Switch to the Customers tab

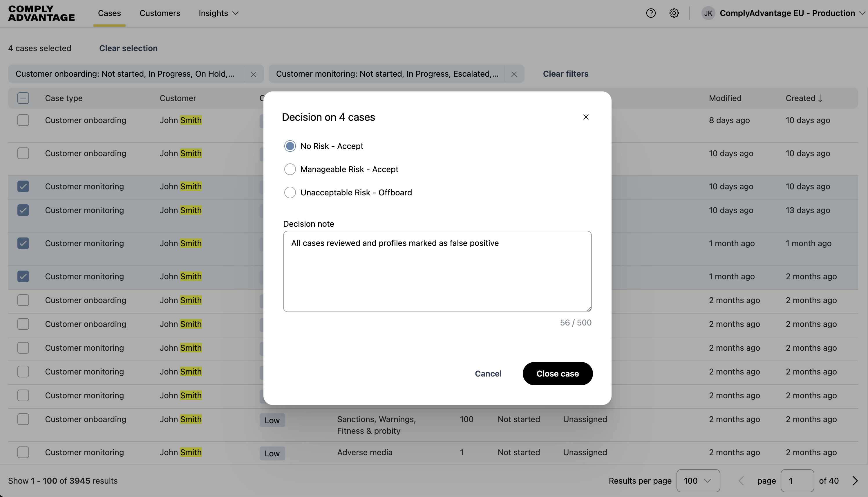[160, 13]
